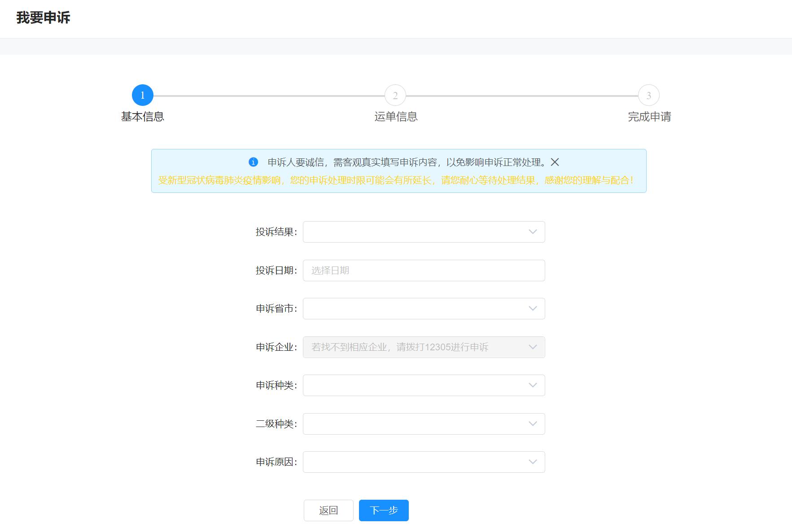Click the chevron on the 申诉省市 field
The image size is (792, 532).
point(532,308)
